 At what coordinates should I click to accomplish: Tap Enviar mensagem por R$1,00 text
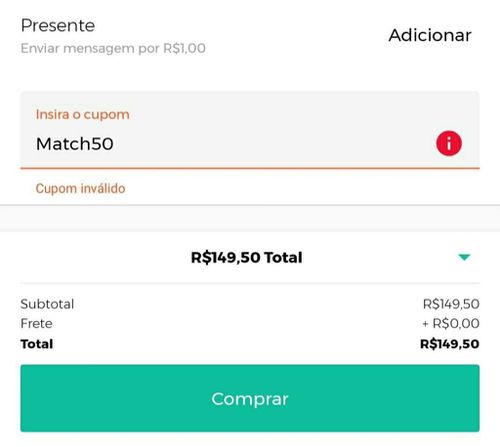pyautogui.click(x=113, y=49)
